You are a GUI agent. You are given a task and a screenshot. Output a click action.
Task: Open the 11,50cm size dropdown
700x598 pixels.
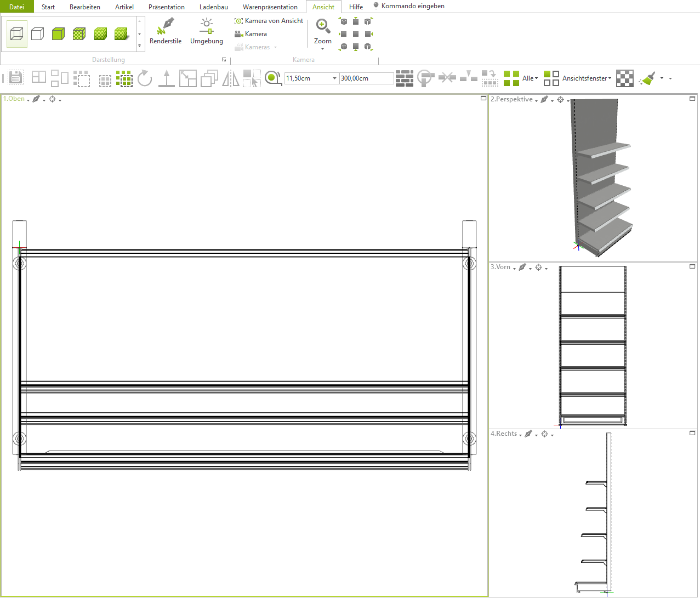[x=334, y=78]
